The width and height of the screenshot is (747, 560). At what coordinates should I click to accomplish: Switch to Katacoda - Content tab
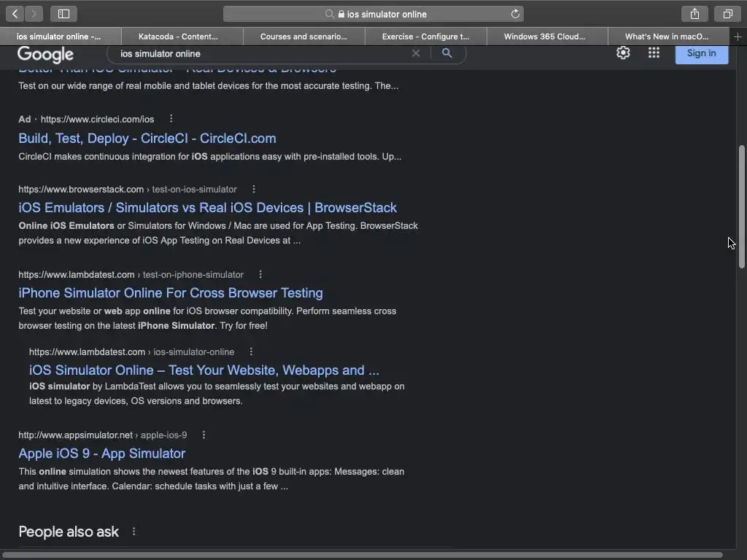pyautogui.click(x=182, y=36)
